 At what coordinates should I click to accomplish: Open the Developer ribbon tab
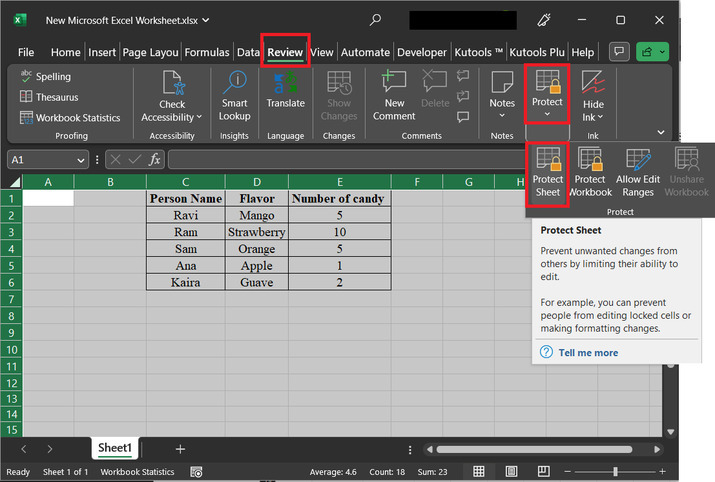[x=421, y=53]
